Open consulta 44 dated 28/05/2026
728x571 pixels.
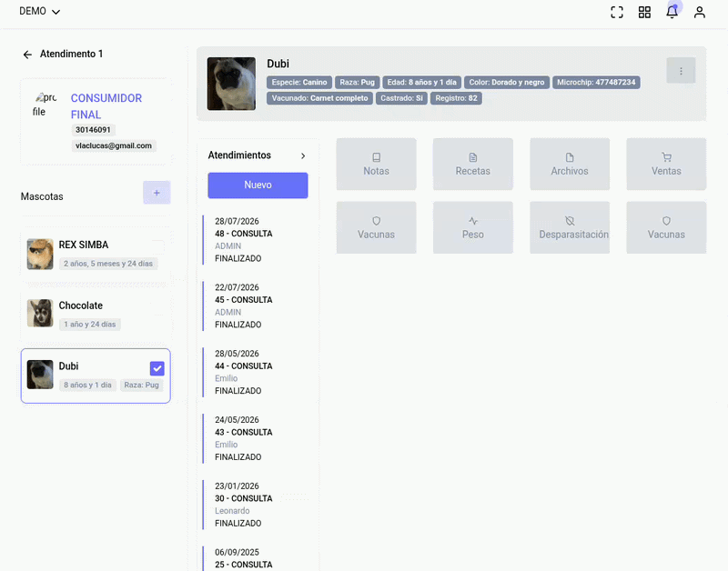[x=256, y=372]
